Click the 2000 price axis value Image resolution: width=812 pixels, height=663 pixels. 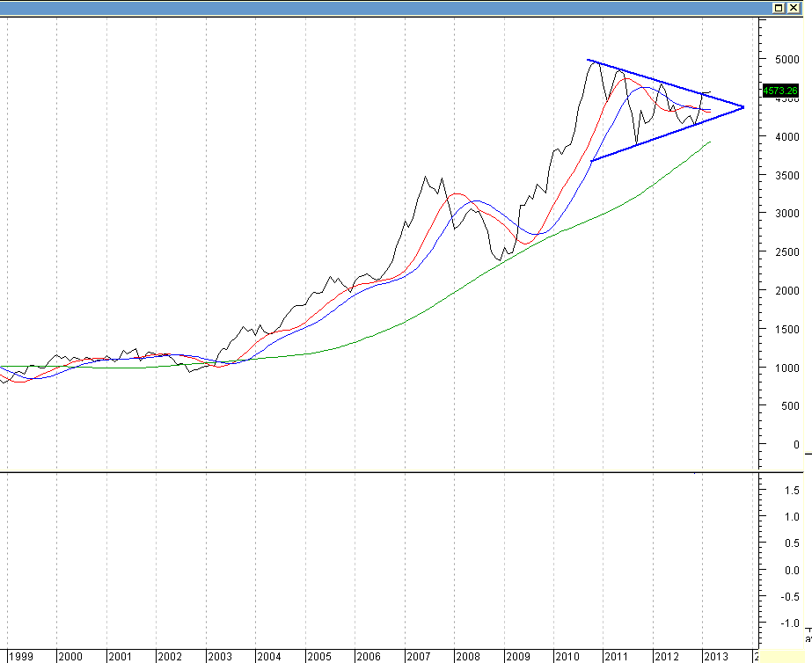(787, 290)
